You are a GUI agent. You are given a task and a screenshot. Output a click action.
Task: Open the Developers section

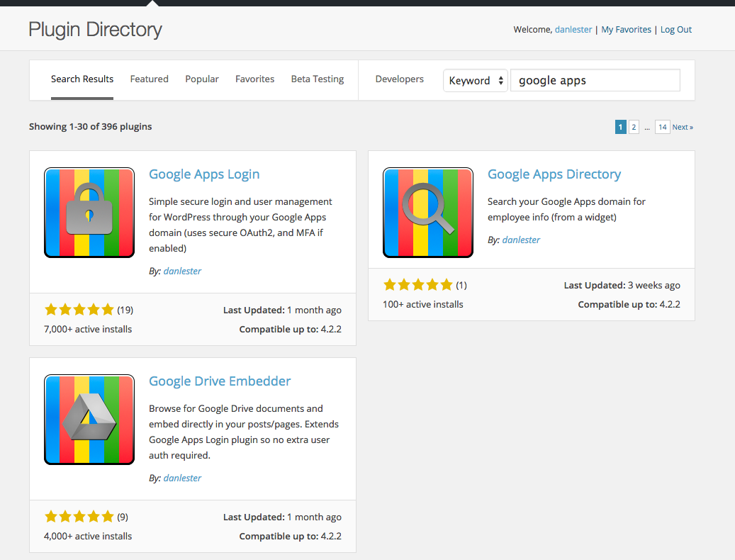(x=399, y=79)
